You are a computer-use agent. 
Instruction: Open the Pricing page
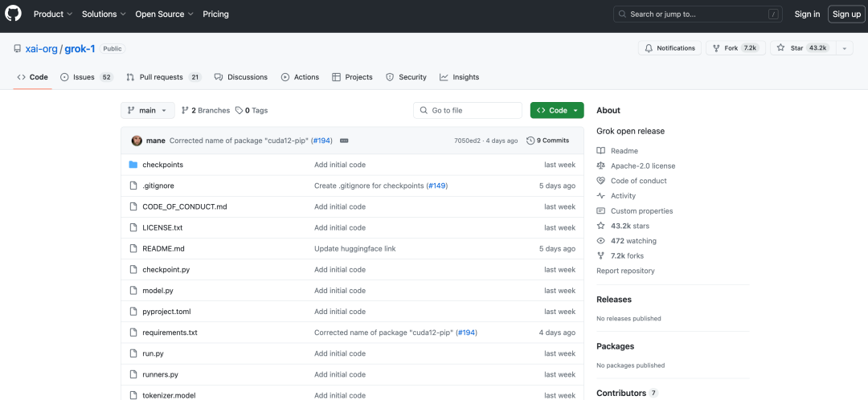point(216,14)
